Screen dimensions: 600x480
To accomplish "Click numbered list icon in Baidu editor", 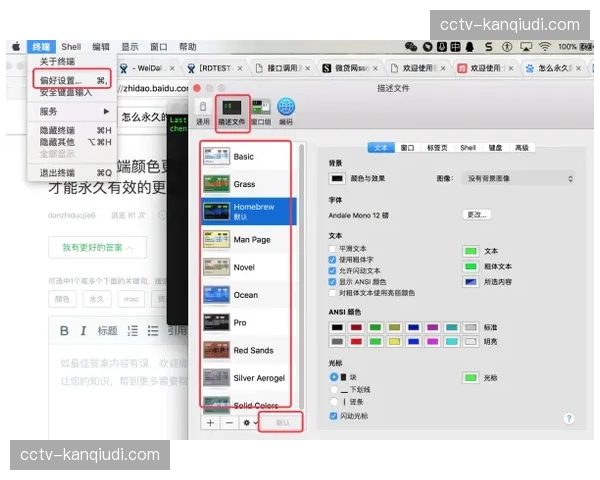I will [x=133, y=331].
